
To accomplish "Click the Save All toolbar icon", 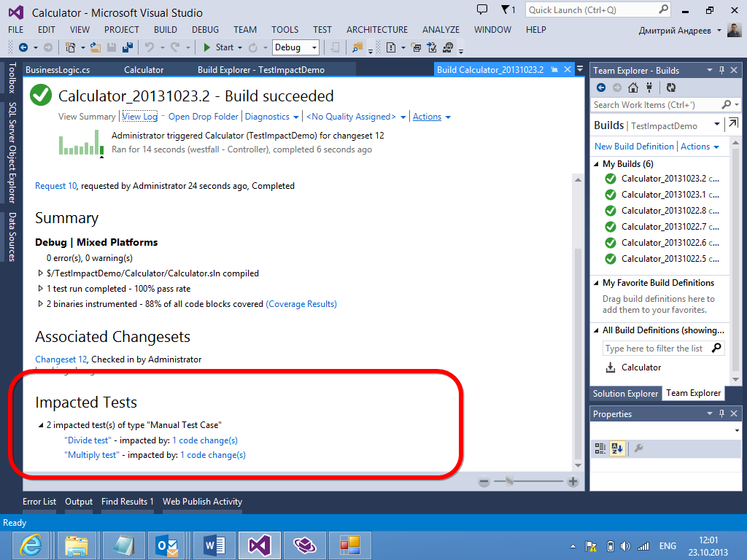I will click(x=128, y=47).
